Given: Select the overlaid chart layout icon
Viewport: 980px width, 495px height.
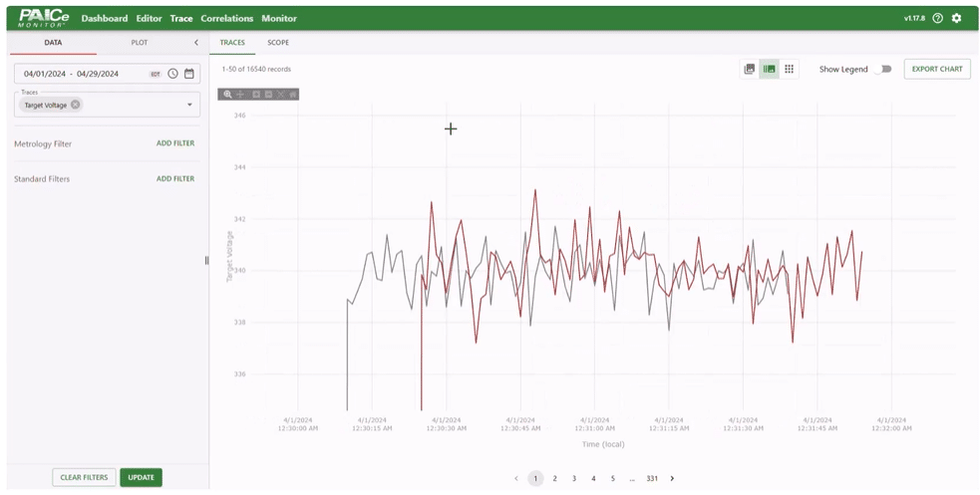Looking at the screenshot, I should [x=769, y=70].
